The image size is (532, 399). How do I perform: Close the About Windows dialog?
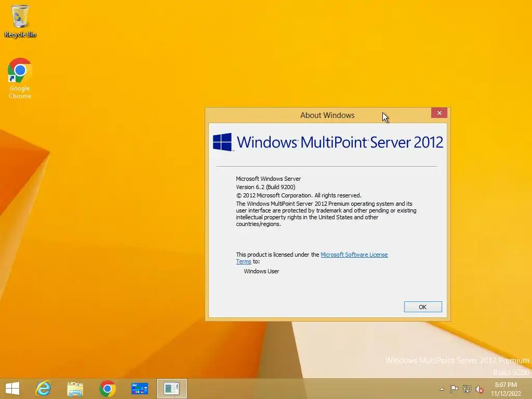439,113
